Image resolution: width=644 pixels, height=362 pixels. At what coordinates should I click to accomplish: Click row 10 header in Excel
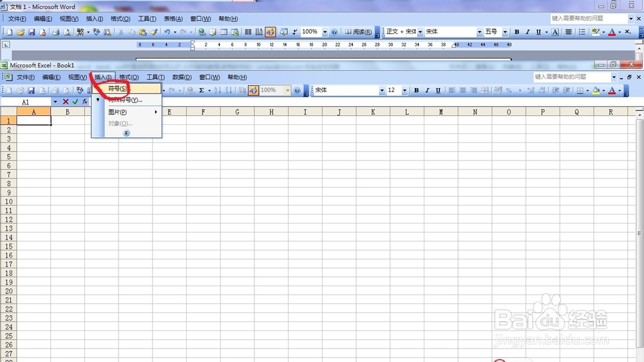tap(8, 202)
